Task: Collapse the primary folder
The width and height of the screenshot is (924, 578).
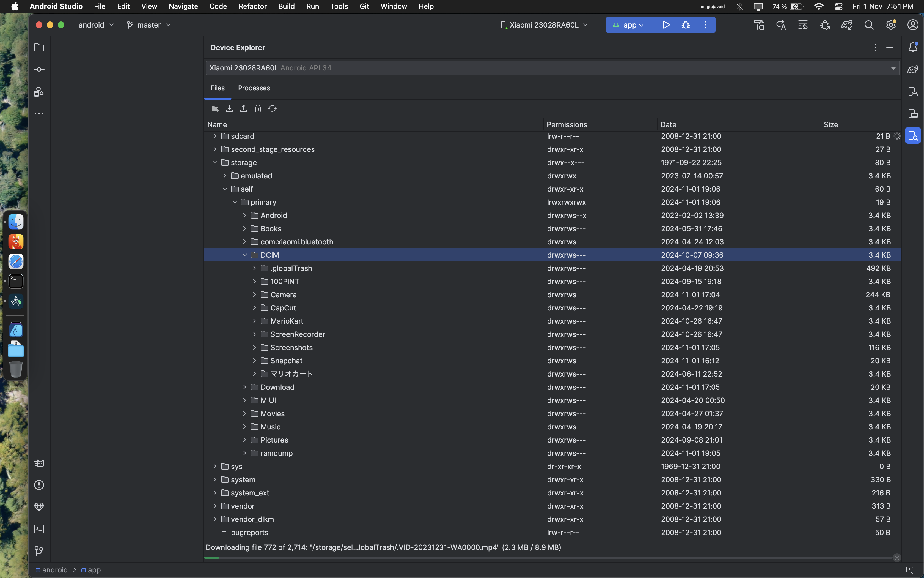Action: pyautogui.click(x=235, y=202)
